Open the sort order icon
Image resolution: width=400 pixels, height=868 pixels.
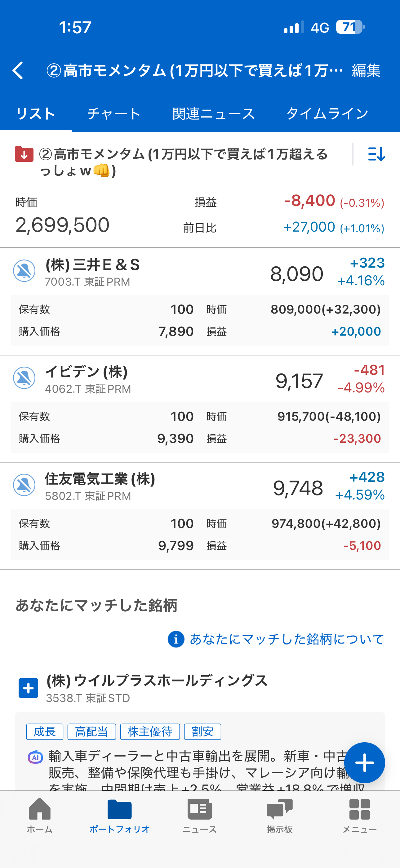point(376,154)
